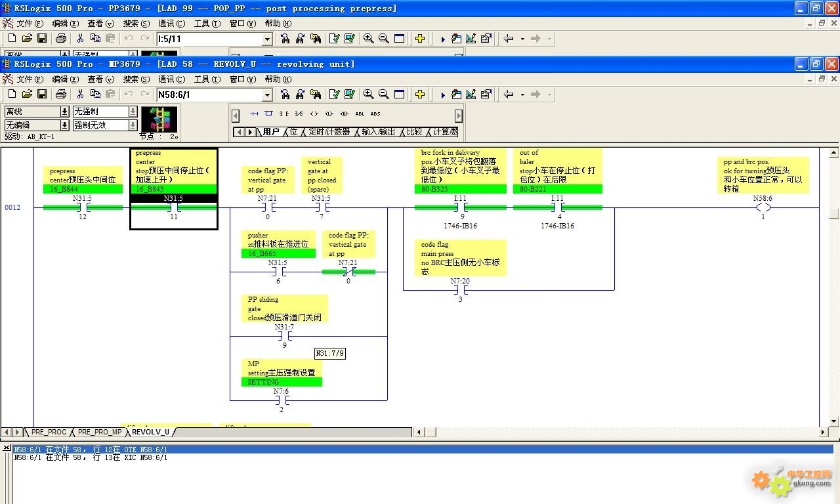
Task: Select the OTU output unlatch instruction icon
Action: click(344, 114)
